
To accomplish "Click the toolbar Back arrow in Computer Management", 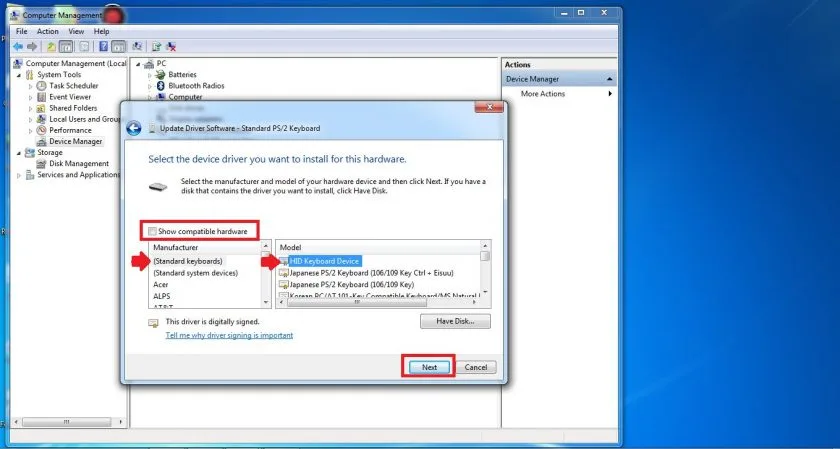I will [x=18, y=46].
